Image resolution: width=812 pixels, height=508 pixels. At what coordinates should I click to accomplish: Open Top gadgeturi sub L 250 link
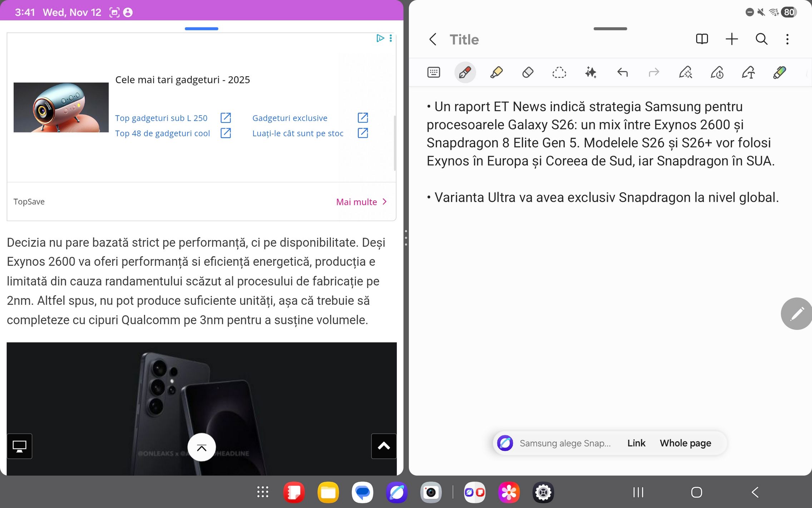click(x=161, y=118)
